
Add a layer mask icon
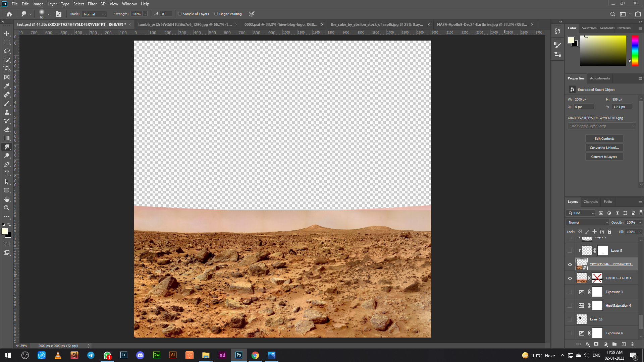pos(596,344)
